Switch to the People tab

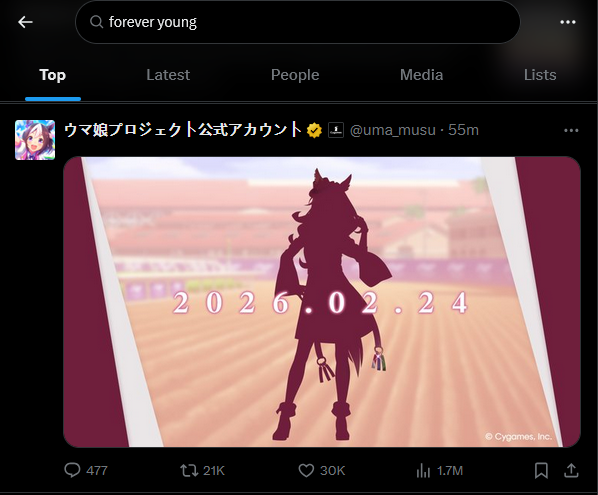coord(295,75)
